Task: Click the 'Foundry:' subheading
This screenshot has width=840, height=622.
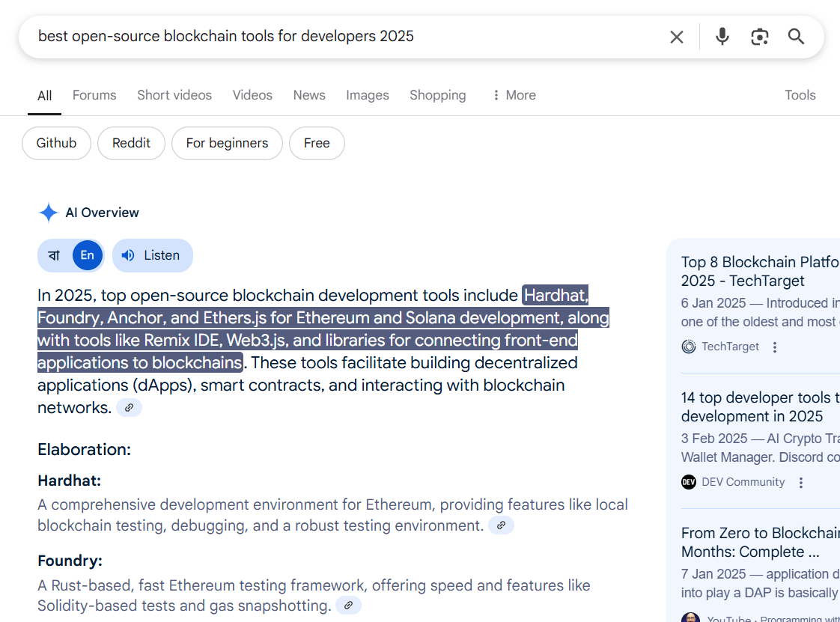Action: (70, 561)
